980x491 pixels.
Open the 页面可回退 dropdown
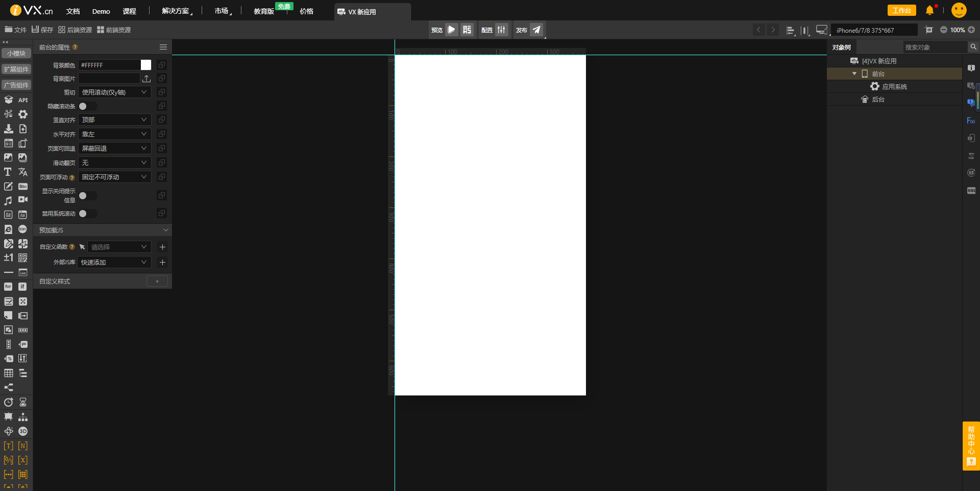click(114, 149)
